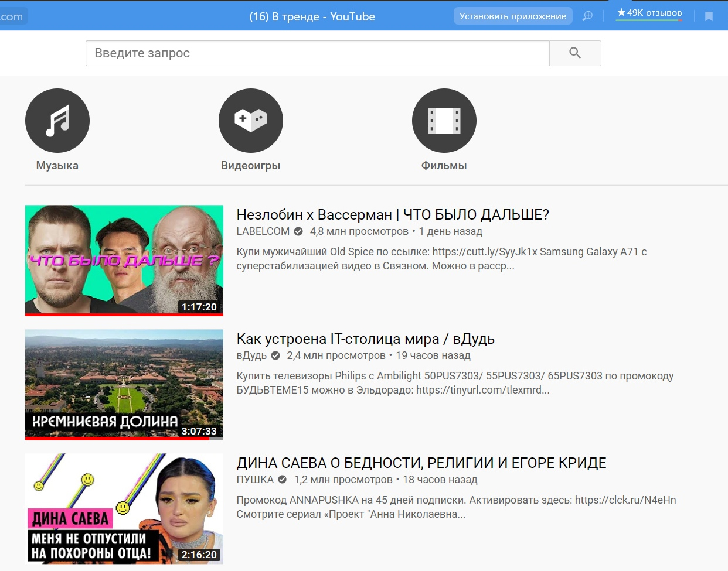Screen dimensions: 728x571
Task: Click the search magnifier button
Action: (575, 53)
